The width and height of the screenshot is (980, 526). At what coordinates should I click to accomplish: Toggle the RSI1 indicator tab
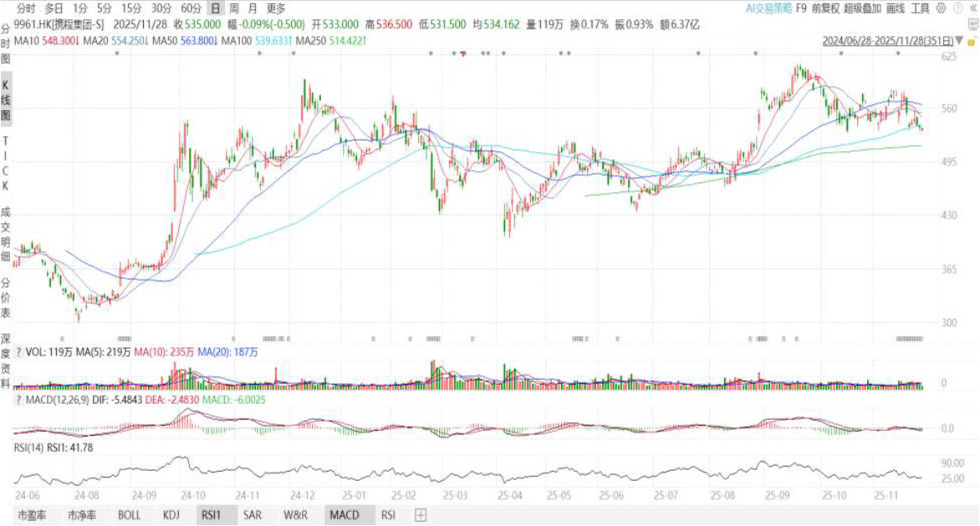(x=209, y=514)
